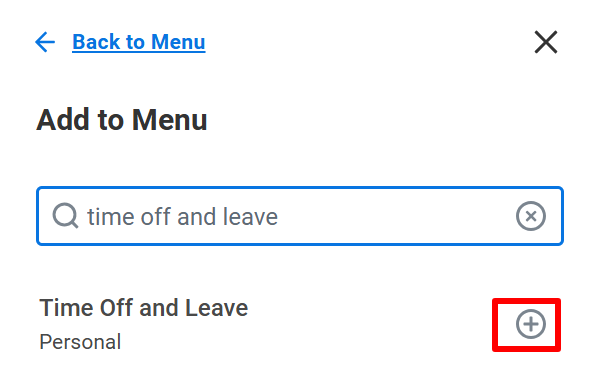The width and height of the screenshot is (595, 385).
Task: Erase the 'time off and leave' query
Action: click(x=530, y=216)
